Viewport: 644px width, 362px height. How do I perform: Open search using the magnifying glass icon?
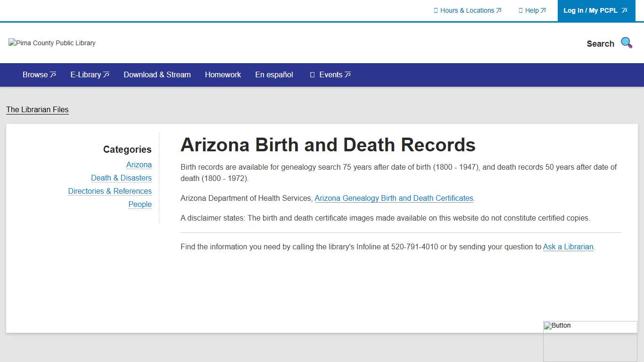pos(626,42)
